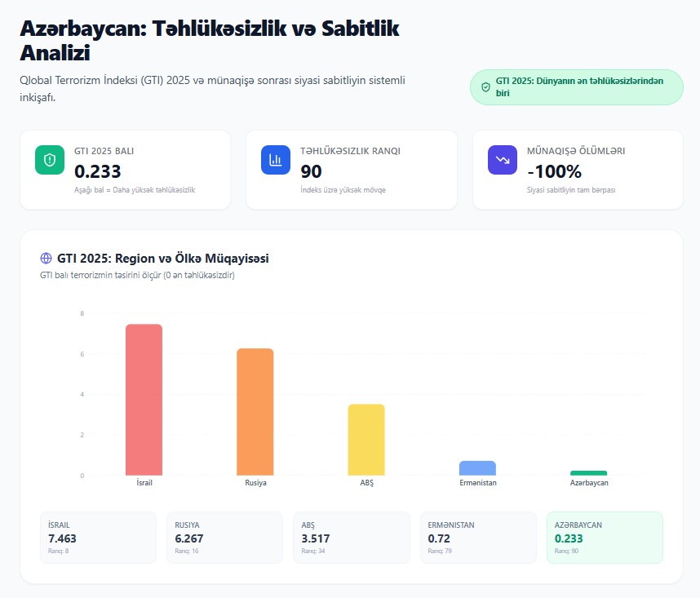This screenshot has width=700, height=598.
Task: Click the Azərbaycan x-axis label
Action: (x=589, y=482)
